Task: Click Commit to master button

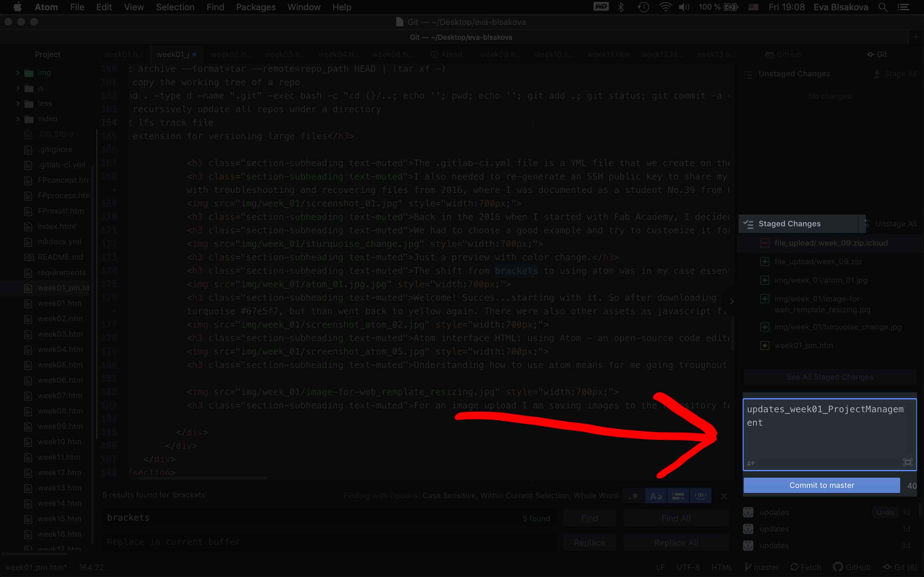Action: 821,485
